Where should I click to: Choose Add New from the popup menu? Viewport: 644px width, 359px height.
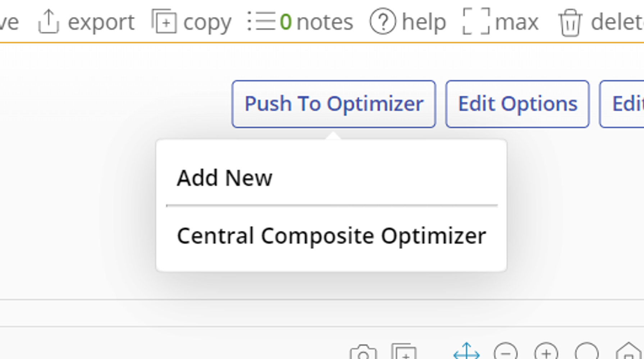[x=225, y=178]
